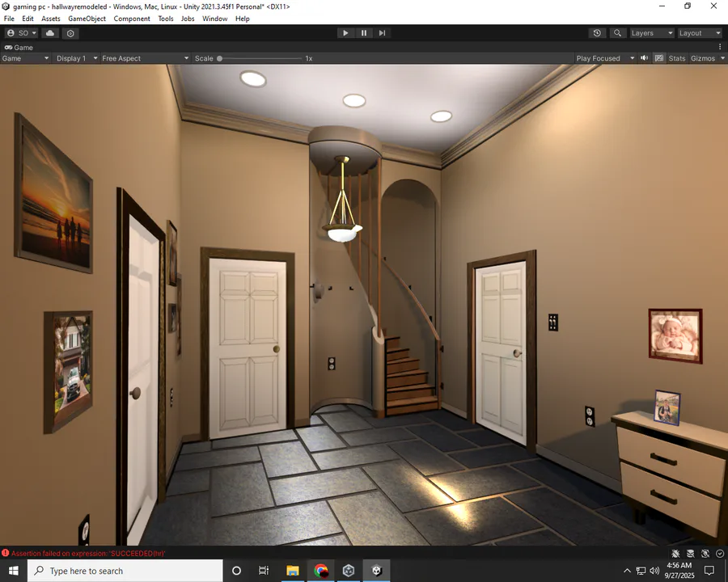Click the red error icon in status bar
The image size is (728, 582).
(5, 553)
